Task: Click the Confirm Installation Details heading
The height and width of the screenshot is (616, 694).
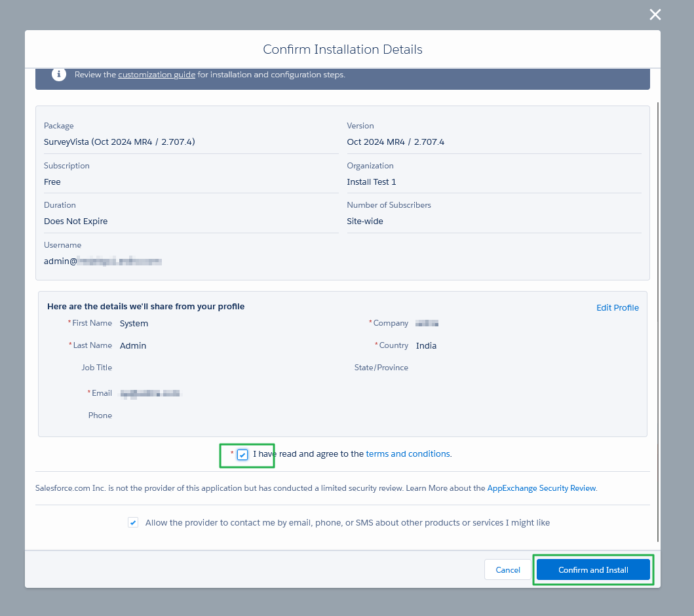Action: (x=342, y=50)
